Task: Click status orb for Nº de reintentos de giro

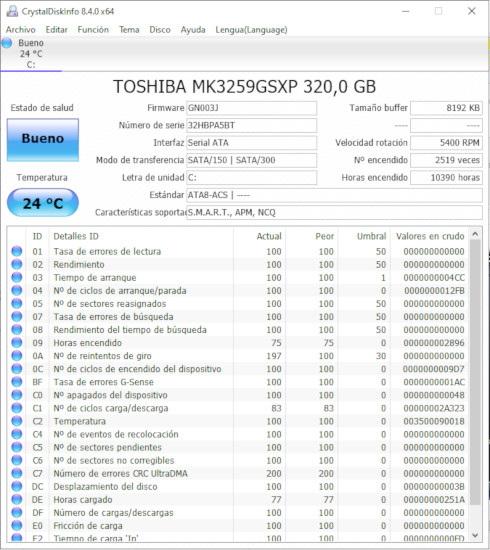Action: coord(16,356)
